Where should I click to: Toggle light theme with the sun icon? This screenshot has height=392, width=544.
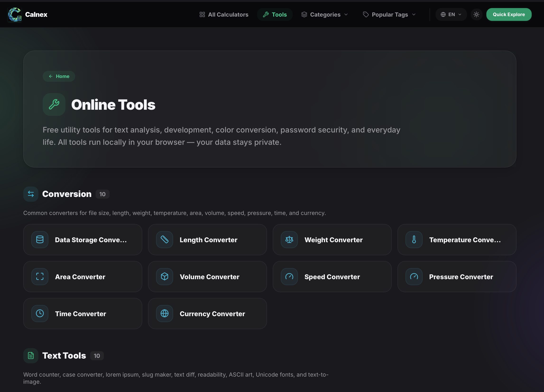476,14
